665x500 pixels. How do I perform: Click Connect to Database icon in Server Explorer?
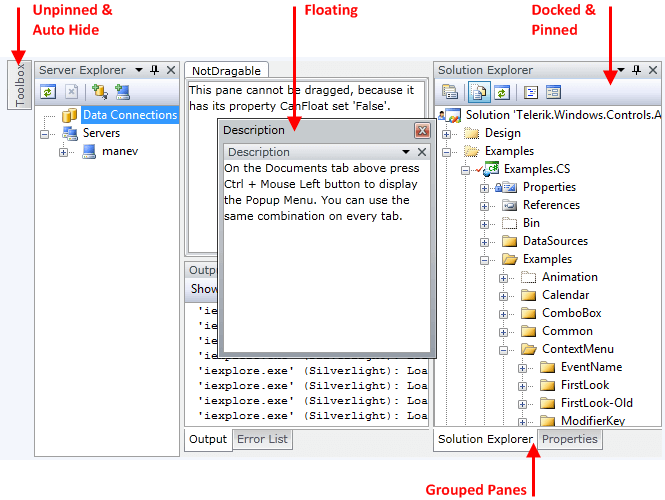(x=100, y=92)
